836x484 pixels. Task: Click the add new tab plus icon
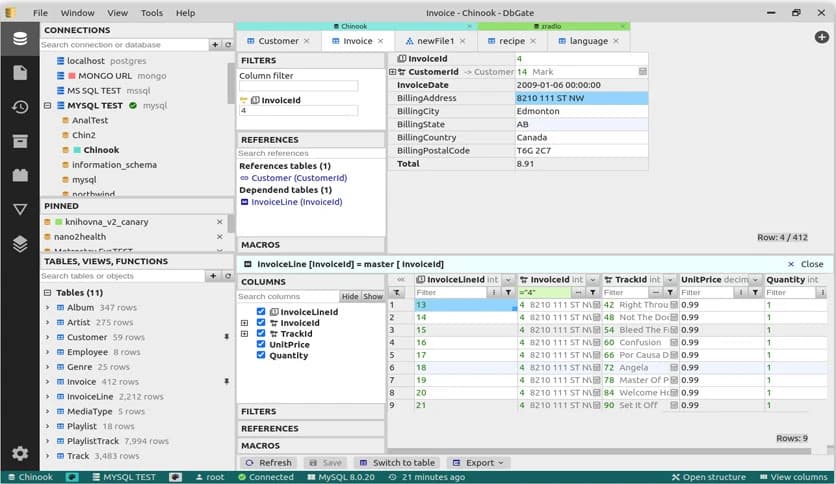point(822,38)
